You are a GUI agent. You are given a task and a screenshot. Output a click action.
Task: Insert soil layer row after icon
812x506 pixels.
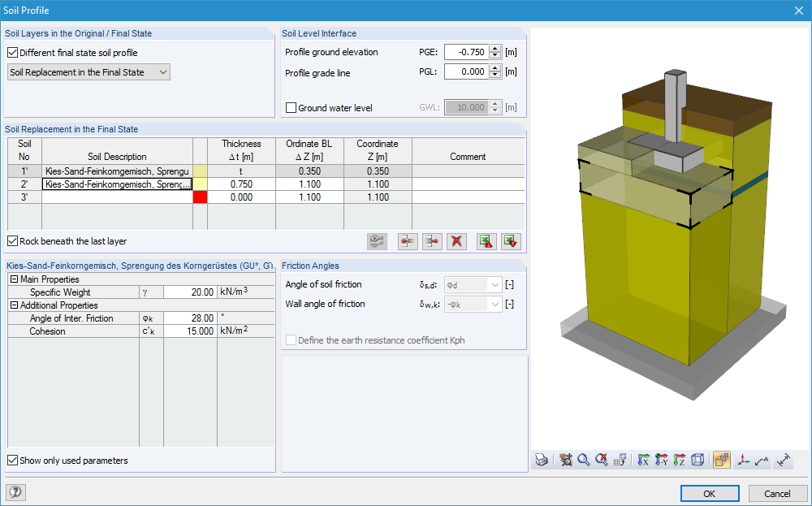432,241
